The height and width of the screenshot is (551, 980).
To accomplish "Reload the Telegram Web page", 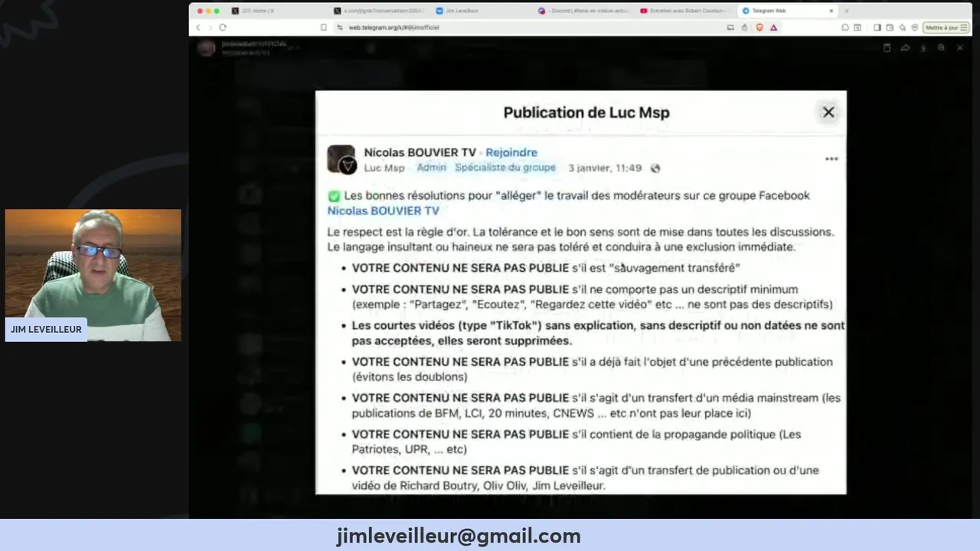I will [223, 28].
